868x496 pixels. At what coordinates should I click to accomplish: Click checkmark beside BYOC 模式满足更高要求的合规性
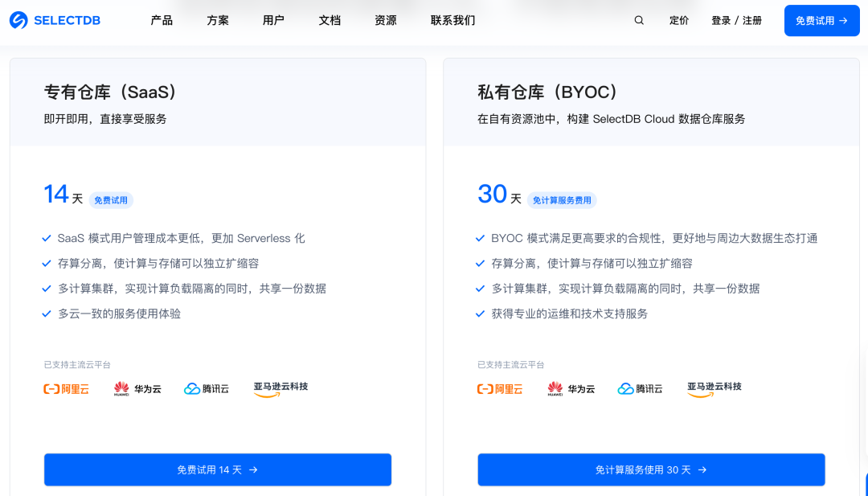click(x=480, y=239)
